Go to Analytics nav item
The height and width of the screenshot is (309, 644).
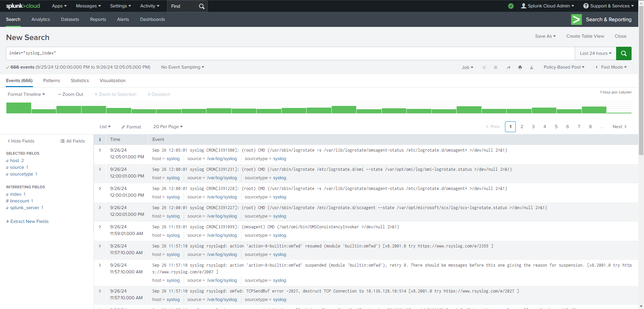pyautogui.click(x=41, y=19)
